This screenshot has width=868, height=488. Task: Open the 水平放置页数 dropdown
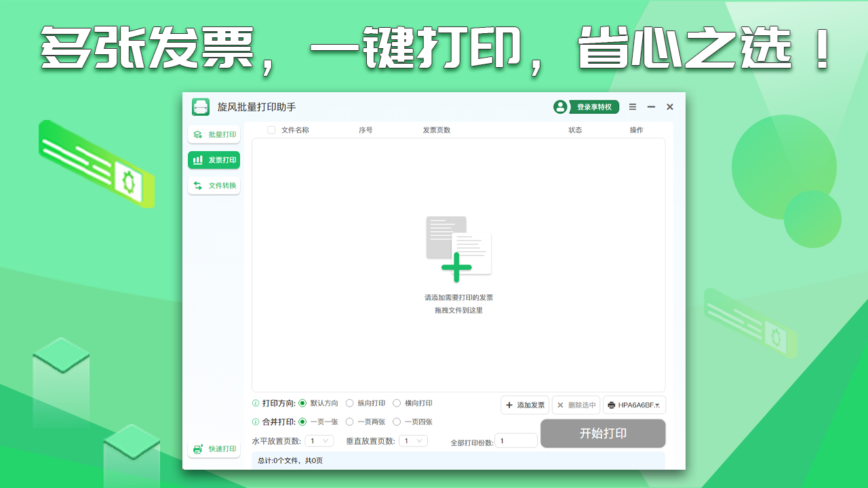pyautogui.click(x=319, y=440)
